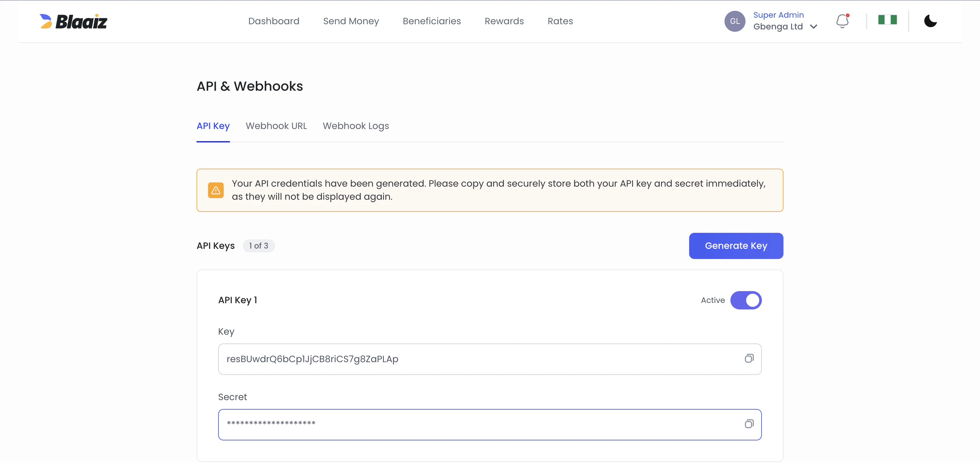Open the Send Money page
This screenshot has width=980, height=463.
click(x=351, y=21)
